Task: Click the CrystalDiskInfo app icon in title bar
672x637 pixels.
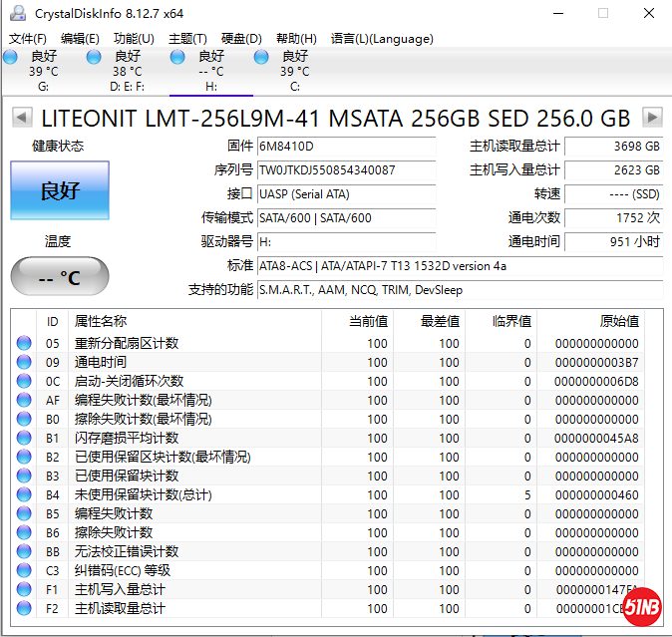Action: [x=18, y=13]
